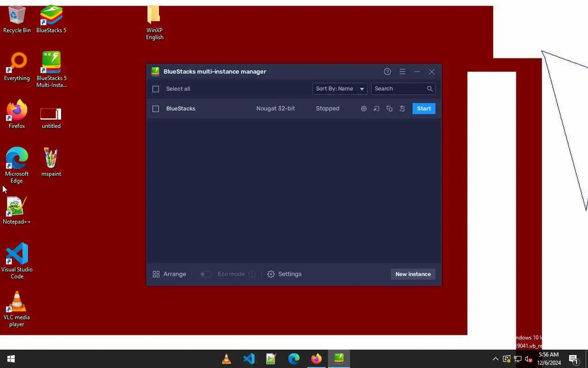Open the notification center icon
Viewport: 588px width, 368px height.
[573, 359]
